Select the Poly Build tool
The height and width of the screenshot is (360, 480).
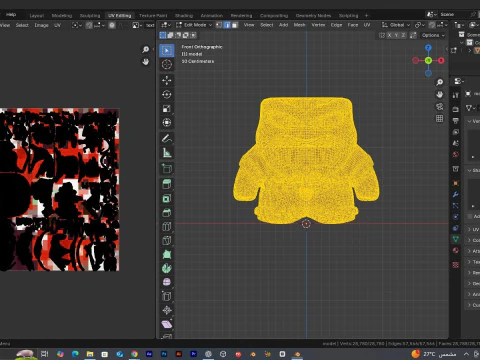click(167, 254)
